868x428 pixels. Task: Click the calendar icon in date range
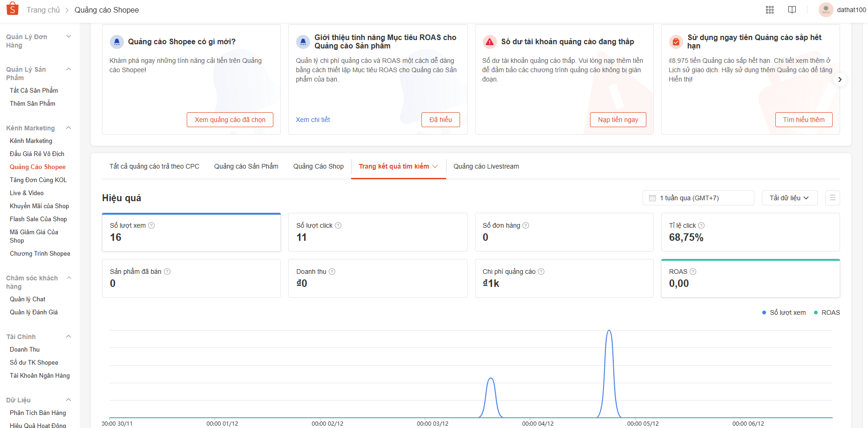(x=652, y=198)
